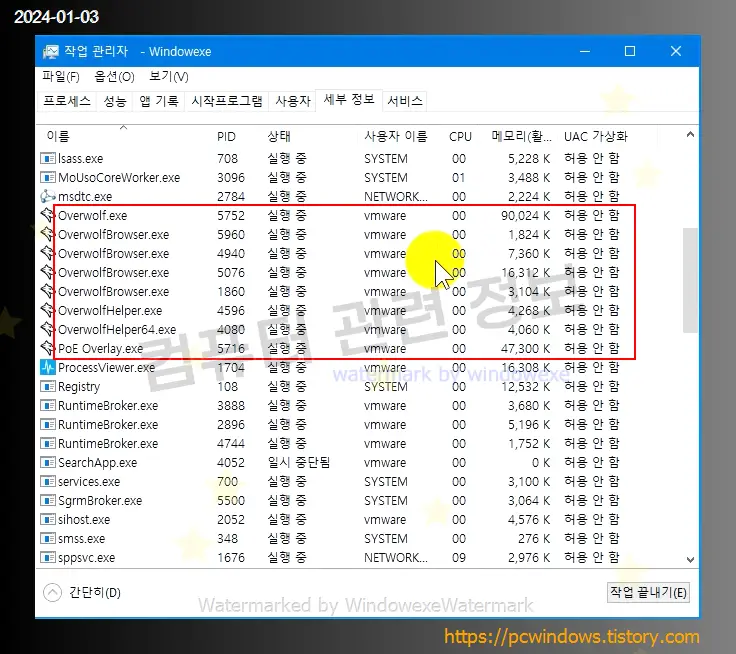The image size is (736, 654).
Task: Click memory value 90,024 K
Action: tap(525, 215)
